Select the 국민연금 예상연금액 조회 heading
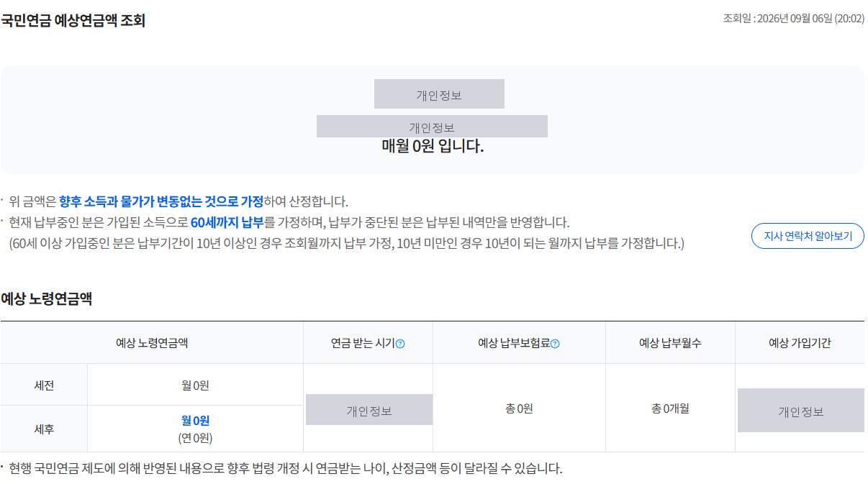 click(x=73, y=21)
